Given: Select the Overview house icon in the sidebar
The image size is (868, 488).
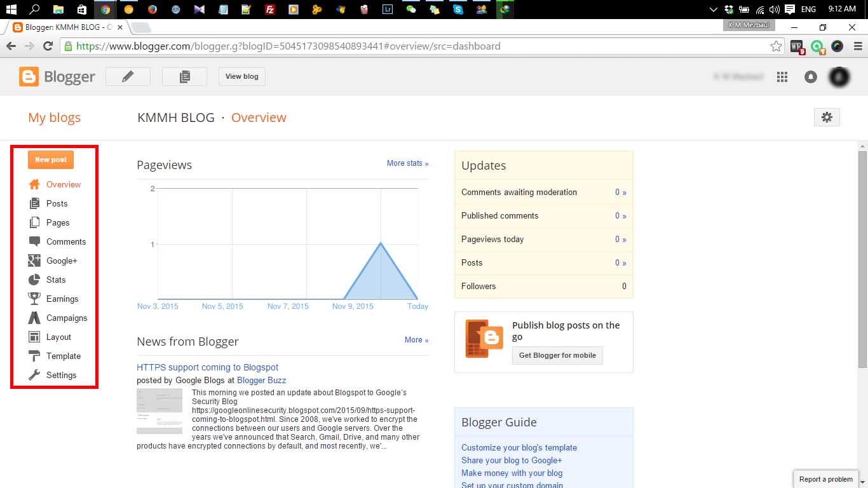Looking at the screenshot, I should tap(34, 184).
